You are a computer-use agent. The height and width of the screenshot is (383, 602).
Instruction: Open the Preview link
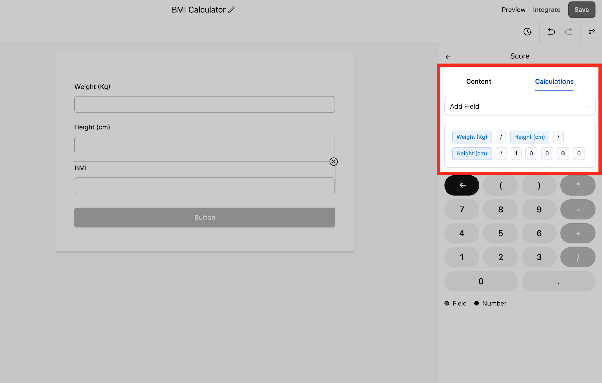point(513,10)
